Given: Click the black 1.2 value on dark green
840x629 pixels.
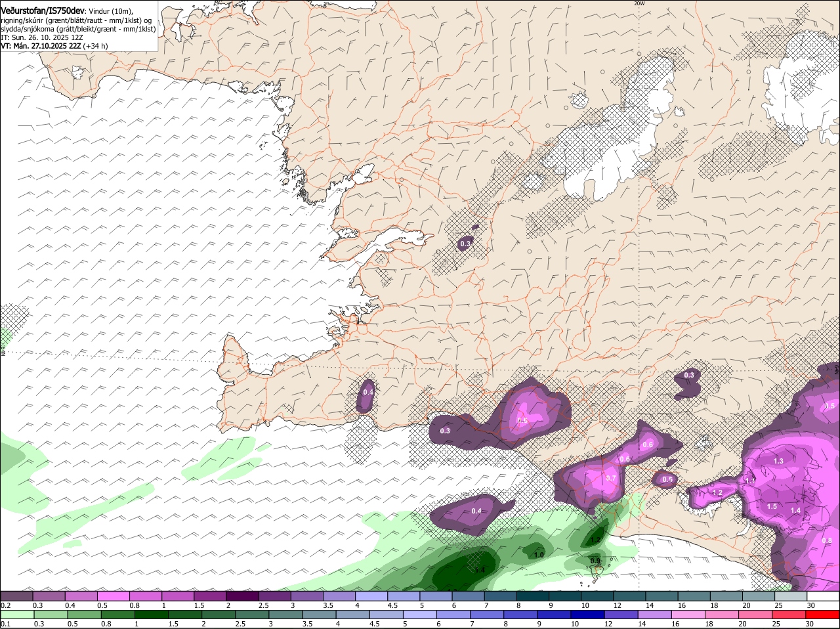Looking at the screenshot, I should pyautogui.click(x=595, y=540).
